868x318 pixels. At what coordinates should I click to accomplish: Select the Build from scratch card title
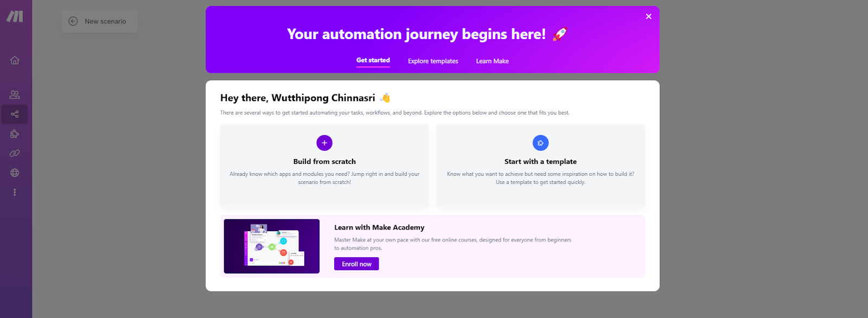tap(324, 162)
